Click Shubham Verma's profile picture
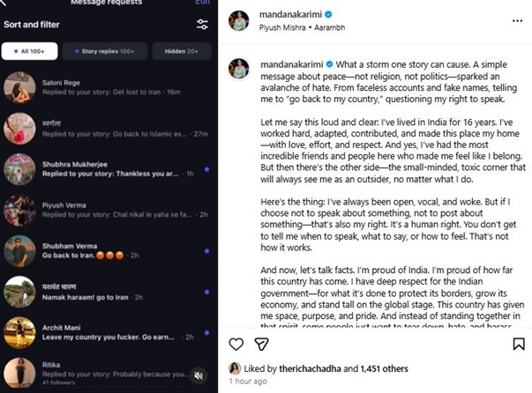Image resolution: width=532 pixels, height=393 pixels. [19, 250]
